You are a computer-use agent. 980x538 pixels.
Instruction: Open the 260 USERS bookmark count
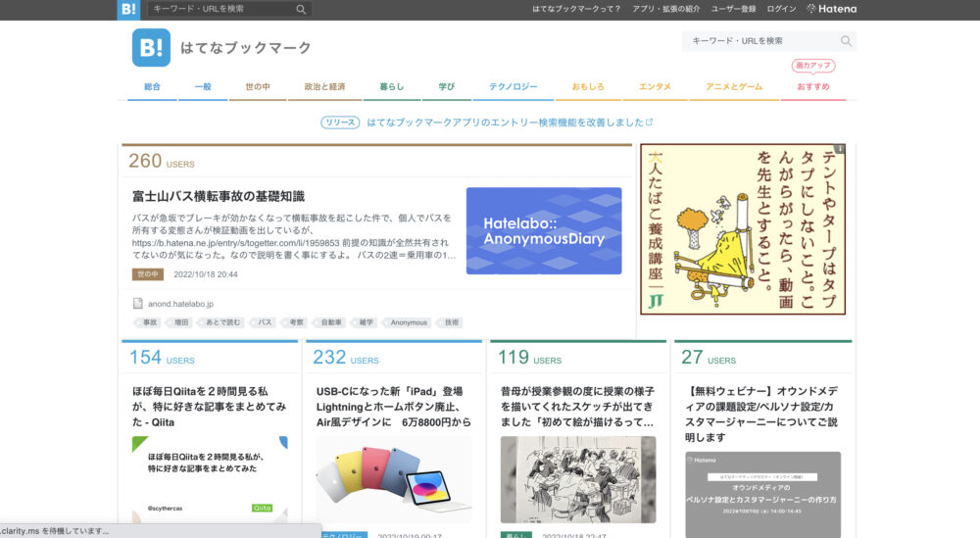click(x=162, y=162)
